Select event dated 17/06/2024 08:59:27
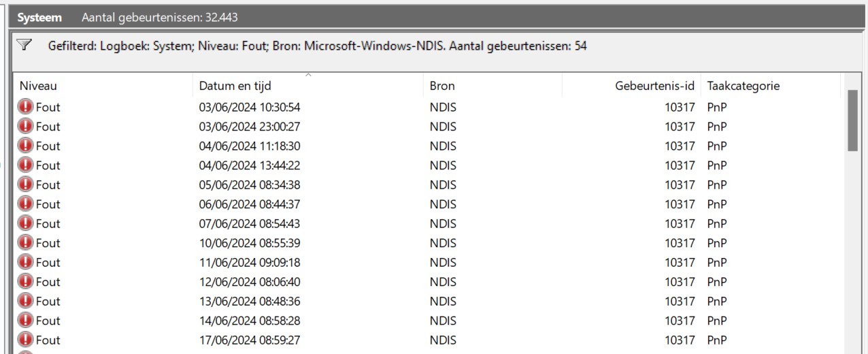868x354 pixels. 427,340
